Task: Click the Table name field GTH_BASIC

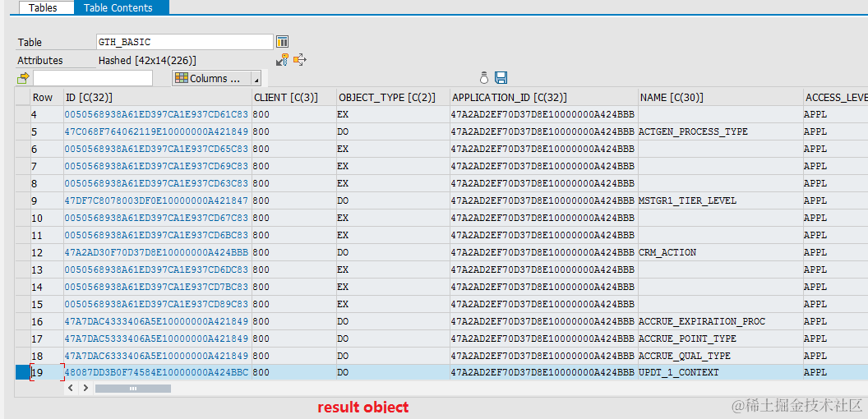Action: (x=184, y=42)
